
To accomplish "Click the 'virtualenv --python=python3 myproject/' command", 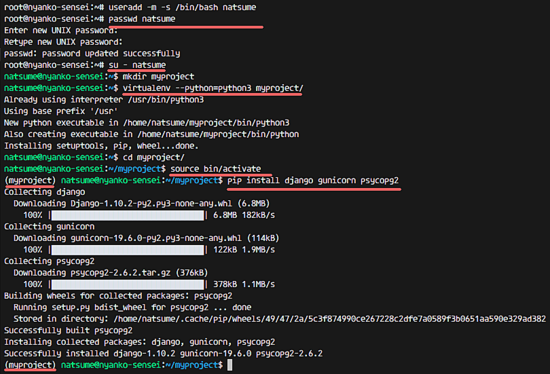I will pos(213,88).
